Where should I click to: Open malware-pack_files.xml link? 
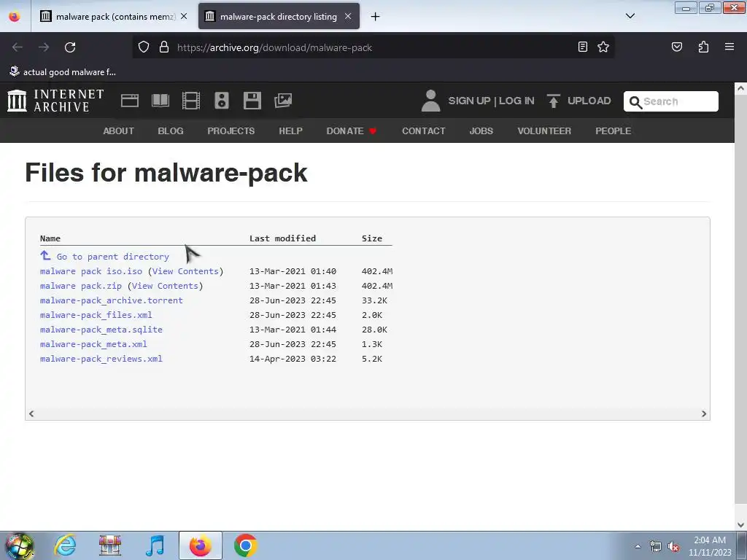pyautogui.click(x=96, y=315)
